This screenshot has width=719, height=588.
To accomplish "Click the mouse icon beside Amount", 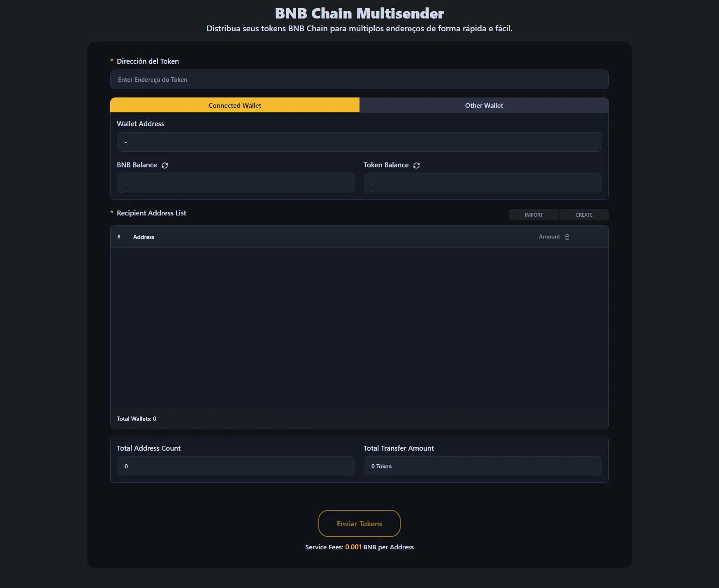I will pos(567,237).
